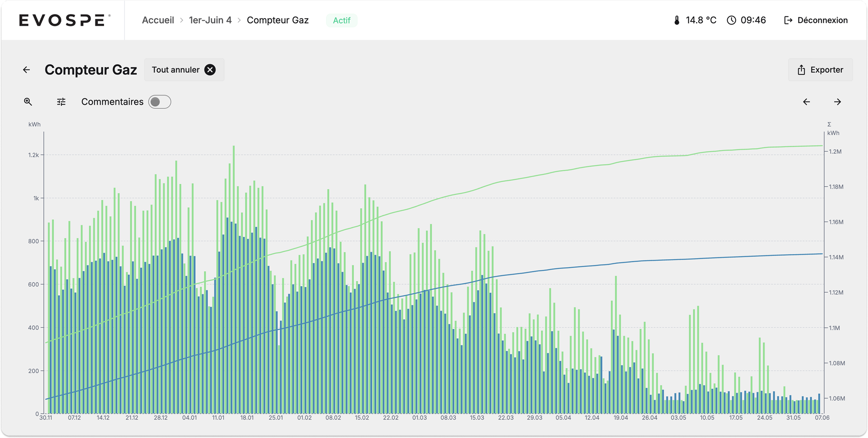The image size is (868, 438).
Task: Click the 15.03 date on the timeline axis
Action: click(477, 418)
